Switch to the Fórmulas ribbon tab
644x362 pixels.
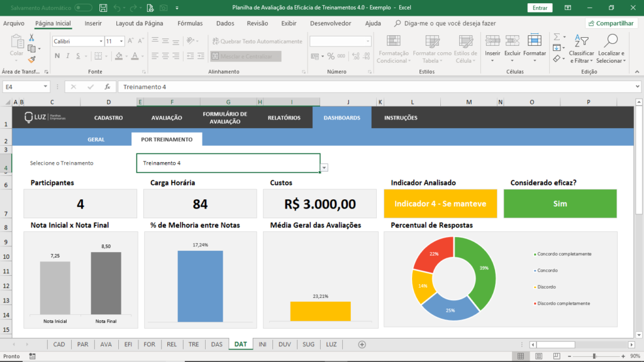(x=190, y=22)
